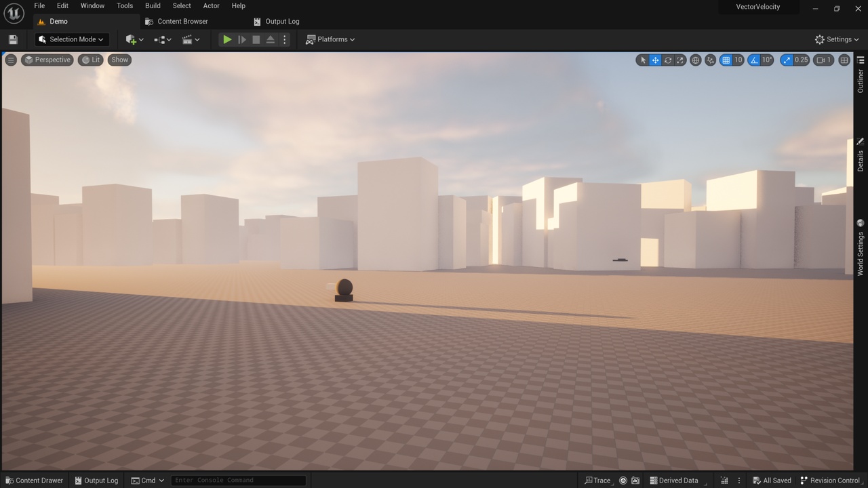Change rotation snap value 10°

(x=767, y=60)
